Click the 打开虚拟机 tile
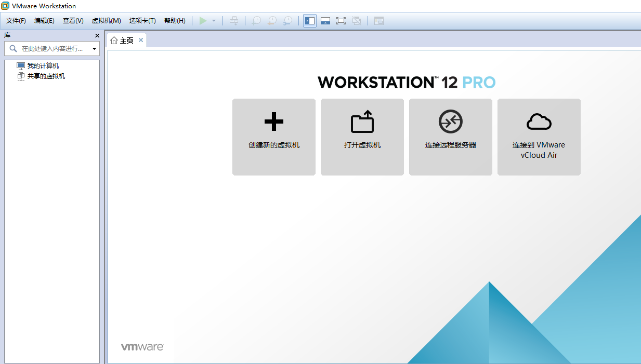Screen dimensions: 641x364 (x=362, y=137)
